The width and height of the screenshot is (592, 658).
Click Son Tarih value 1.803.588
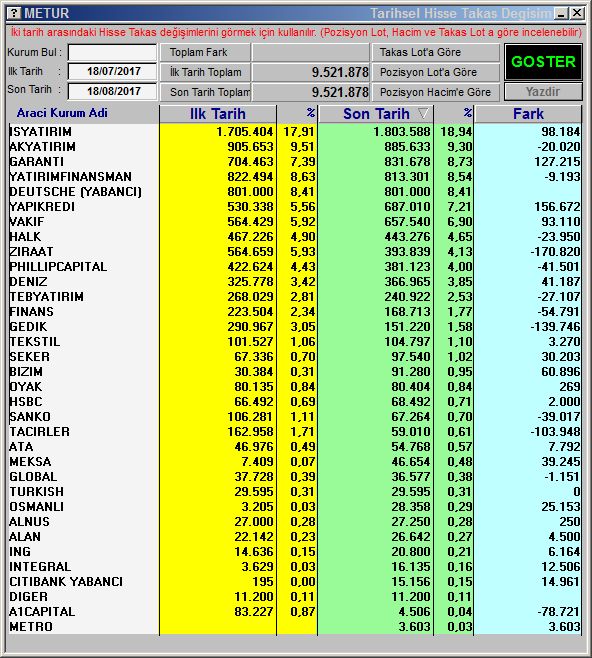[x=402, y=132]
